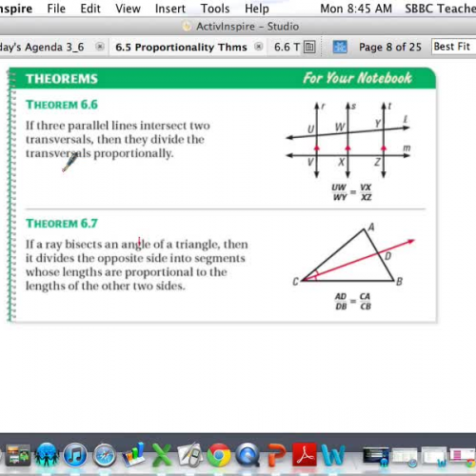Close the 6.5 Proportionality Thms tab
Screen dimensions: 476x476
(x=259, y=47)
